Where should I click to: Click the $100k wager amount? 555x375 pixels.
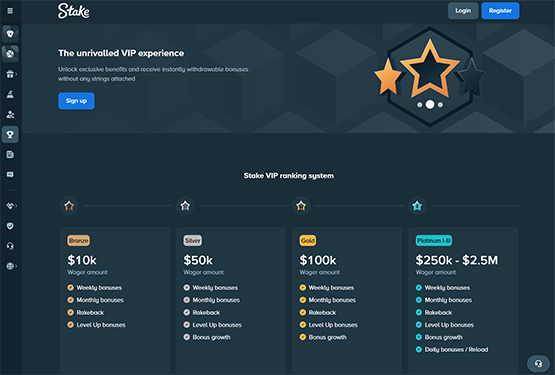click(318, 261)
